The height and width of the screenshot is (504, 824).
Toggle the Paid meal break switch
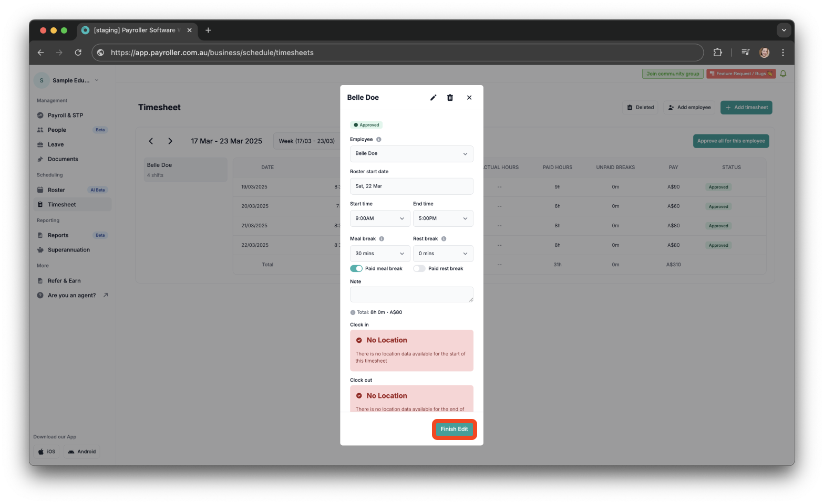pyautogui.click(x=356, y=269)
